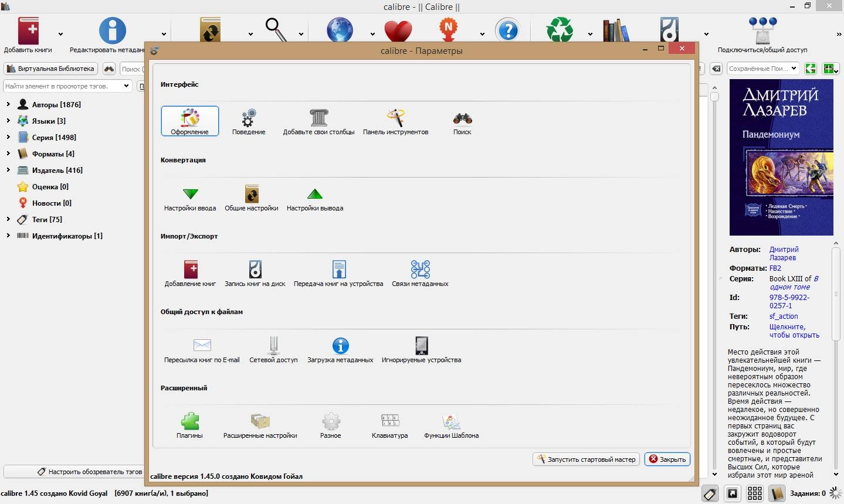Open Сетевой доступ settings
The image size is (844, 504).
273,349
